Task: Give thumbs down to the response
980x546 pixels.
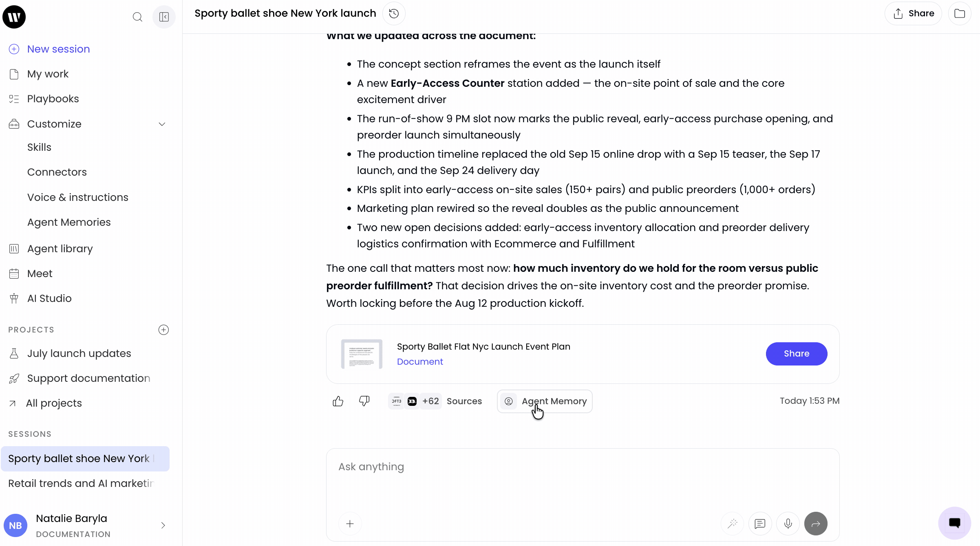Action: coord(364,401)
